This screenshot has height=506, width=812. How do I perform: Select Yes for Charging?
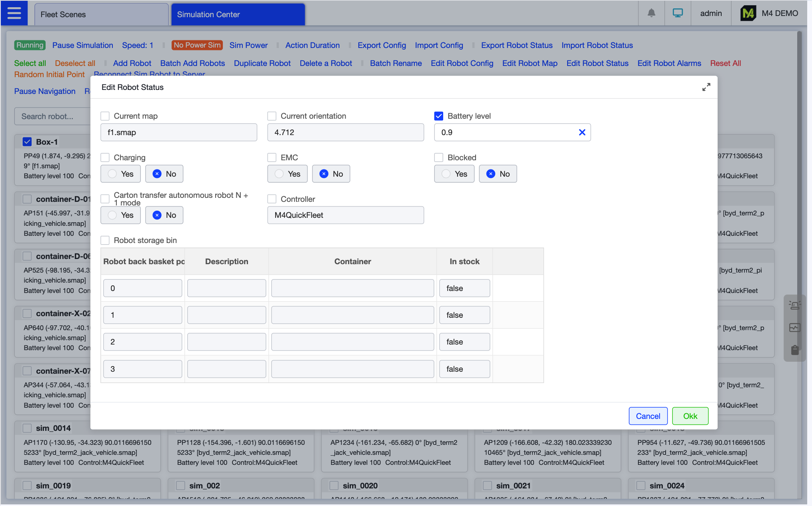(x=120, y=174)
